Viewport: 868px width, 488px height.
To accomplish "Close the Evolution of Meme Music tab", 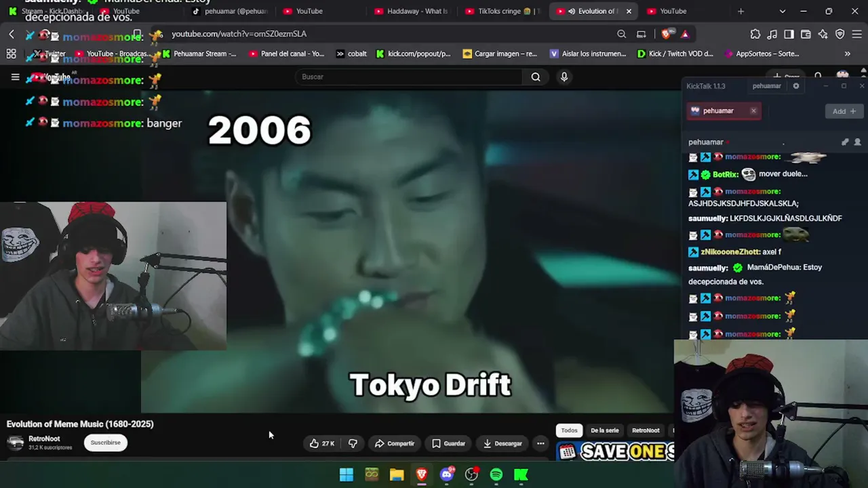I will [x=629, y=12].
